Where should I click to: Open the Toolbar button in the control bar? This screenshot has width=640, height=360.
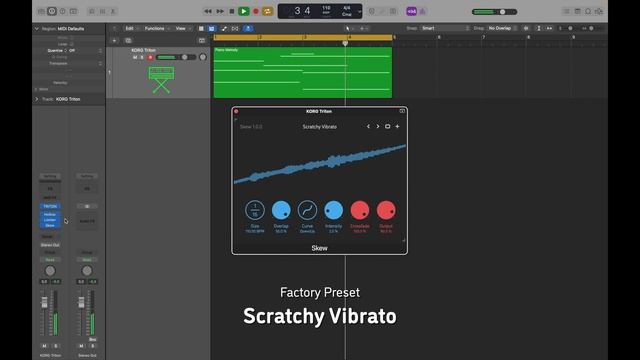pyautogui.click(x=73, y=11)
